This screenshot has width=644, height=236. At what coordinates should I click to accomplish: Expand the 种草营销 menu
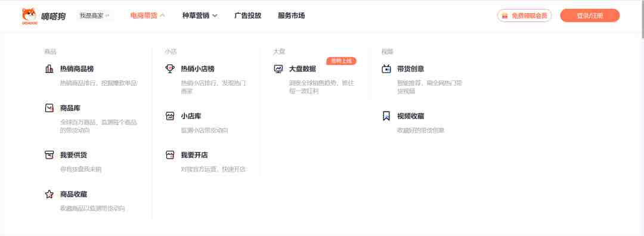(200, 15)
